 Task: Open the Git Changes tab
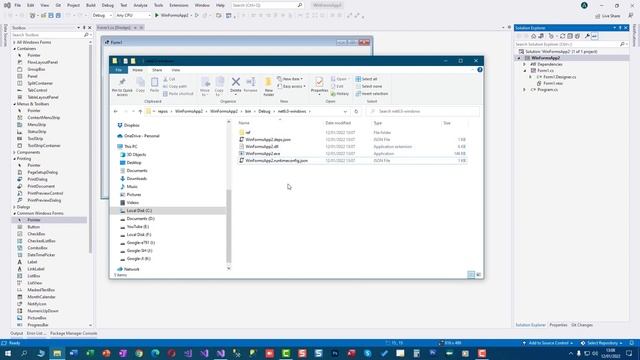[x=582, y=325]
